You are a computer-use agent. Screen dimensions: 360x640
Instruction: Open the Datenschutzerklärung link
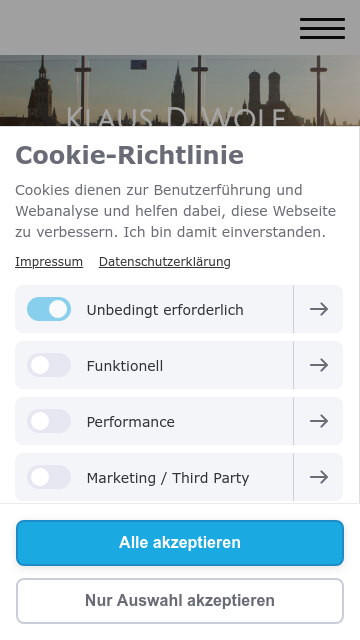[164, 262]
